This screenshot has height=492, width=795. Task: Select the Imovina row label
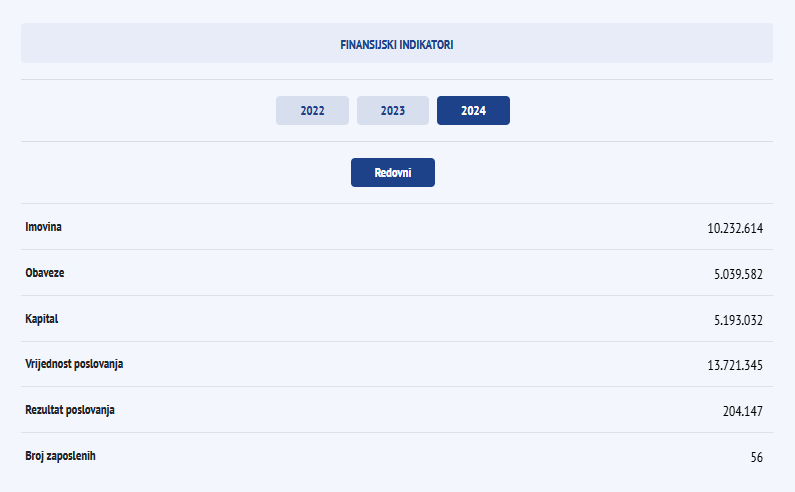44,227
